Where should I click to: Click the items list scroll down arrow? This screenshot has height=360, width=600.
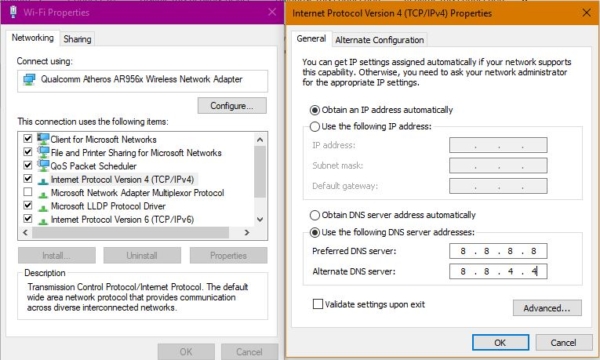pos(260,220)
